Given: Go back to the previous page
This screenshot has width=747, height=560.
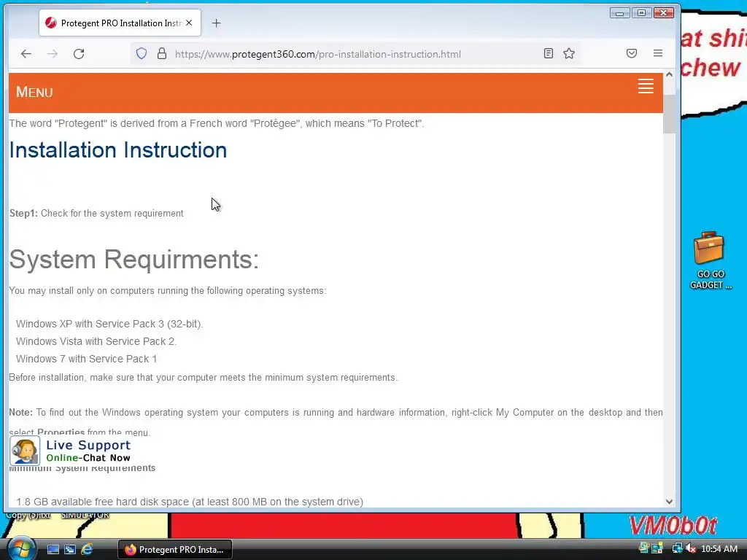Looking at the screenshot, I should [26, 54].
